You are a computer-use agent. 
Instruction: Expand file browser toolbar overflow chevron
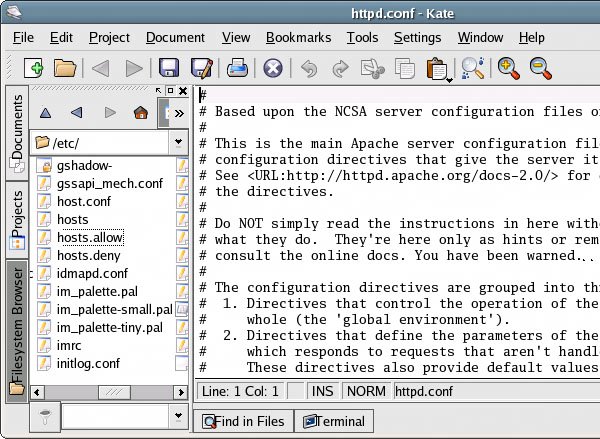click(x=178, y=113)
